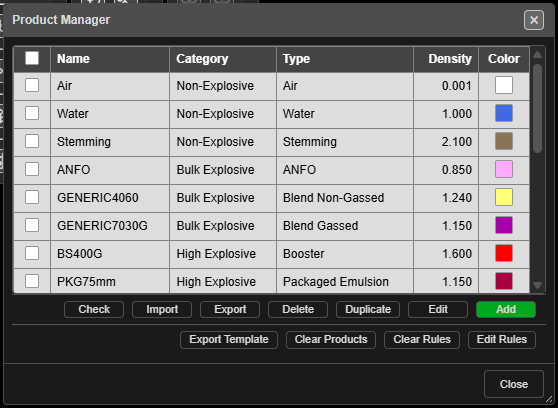
Task: Click the BS400G name cell
Action: pos(110,254)
